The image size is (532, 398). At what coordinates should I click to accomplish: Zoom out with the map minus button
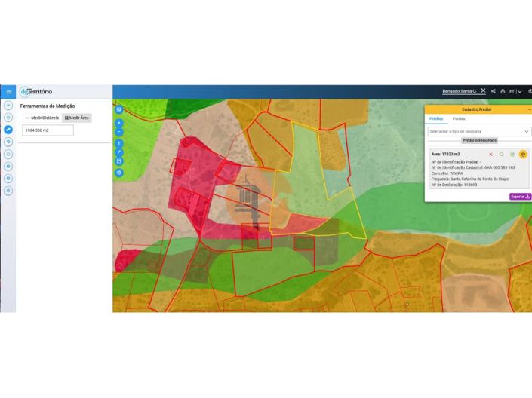coord(118,131)
